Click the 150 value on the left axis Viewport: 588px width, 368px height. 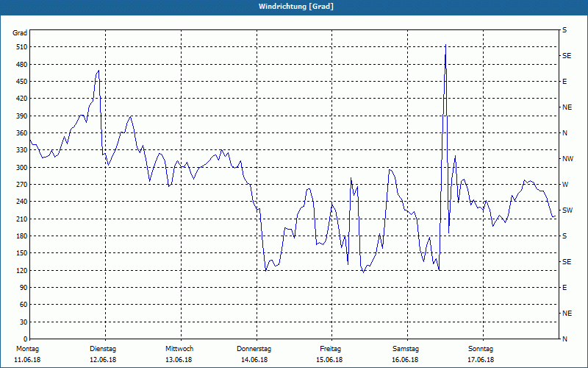[x=22, y=253]
